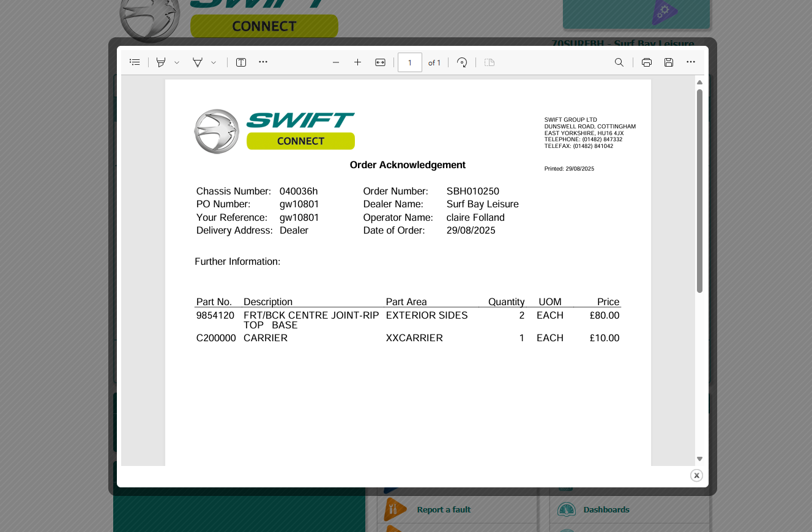
Task: Click the £80.00 price value
Action: 605,316
